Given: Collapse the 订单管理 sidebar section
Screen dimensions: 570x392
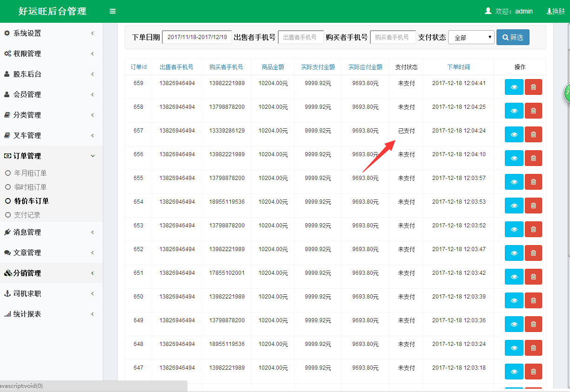Looking at the screenshot, I should point(49,156).
